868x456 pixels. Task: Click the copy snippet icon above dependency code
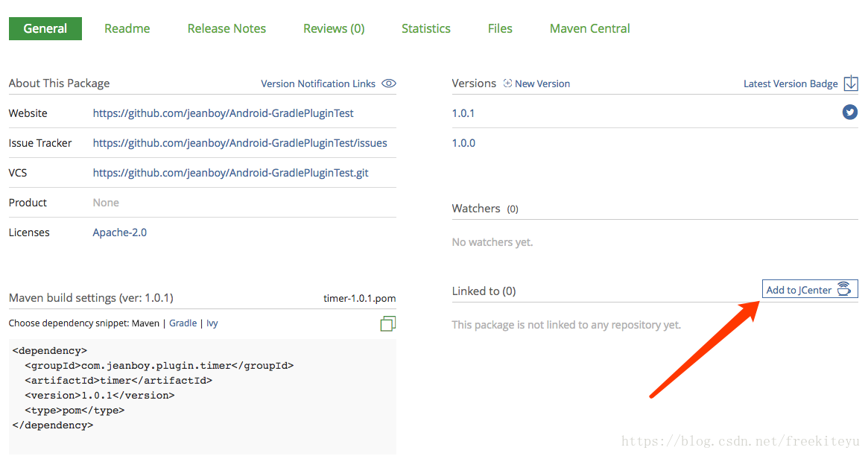point(388,323)
